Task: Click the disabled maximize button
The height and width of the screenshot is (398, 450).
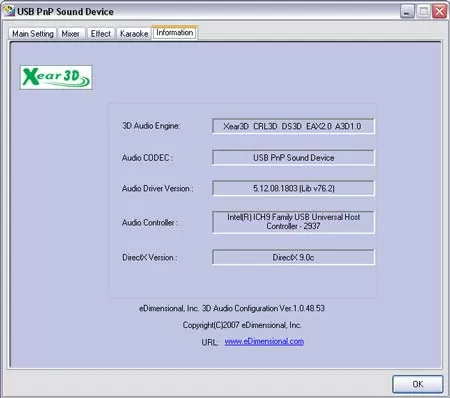Action: pos(423,12)
